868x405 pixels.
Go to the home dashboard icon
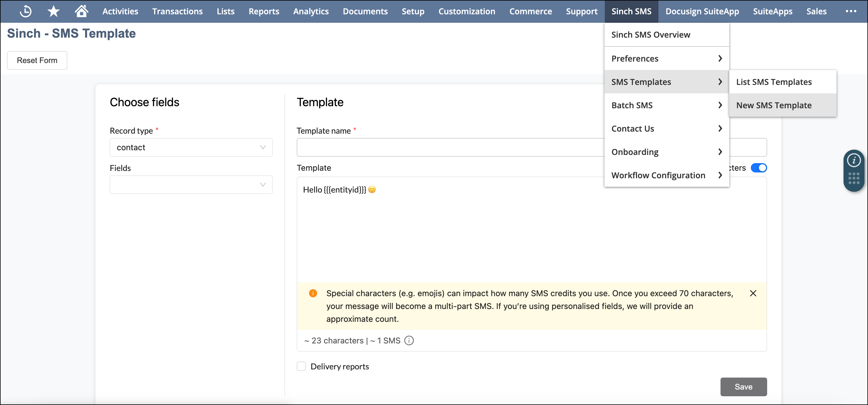(81, 11)
